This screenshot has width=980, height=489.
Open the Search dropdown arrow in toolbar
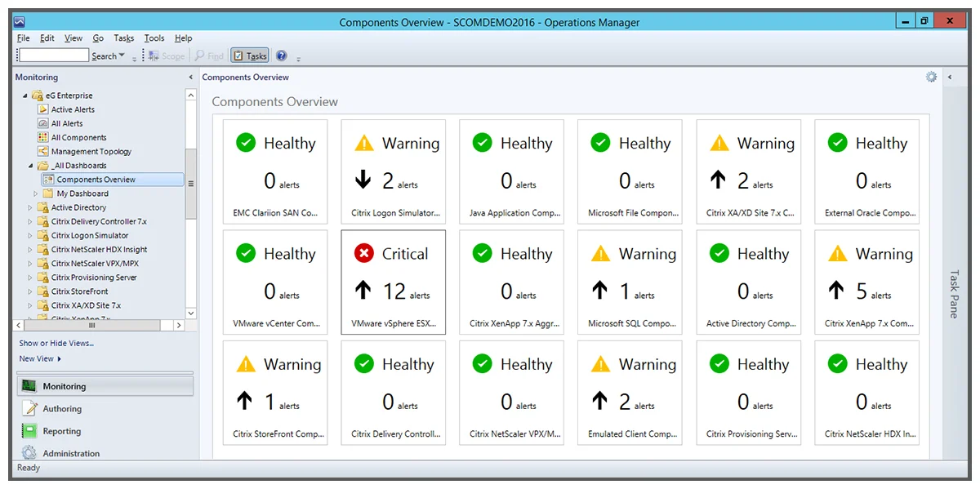click(122, 56)
